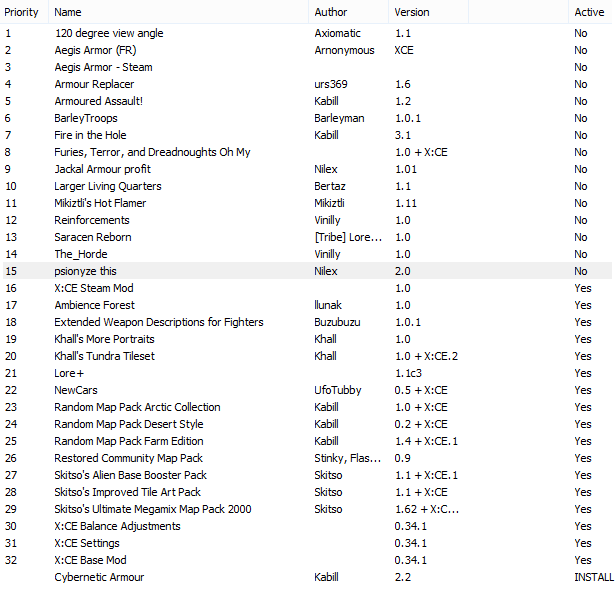
Task: Select 'Mikiztli's Hot Flamer' mod
Action: [100, 203]
